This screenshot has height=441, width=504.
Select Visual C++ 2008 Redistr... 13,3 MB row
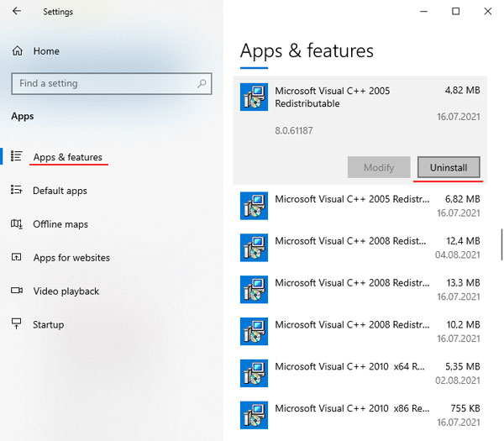(360, 289)
